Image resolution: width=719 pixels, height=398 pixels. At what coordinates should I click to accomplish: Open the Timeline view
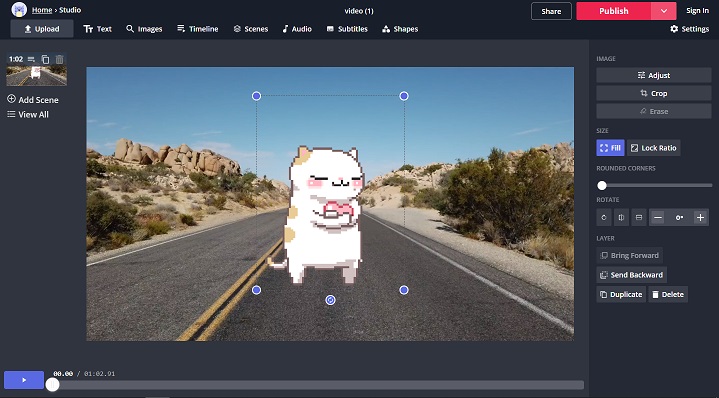click(x=198, y=29)
